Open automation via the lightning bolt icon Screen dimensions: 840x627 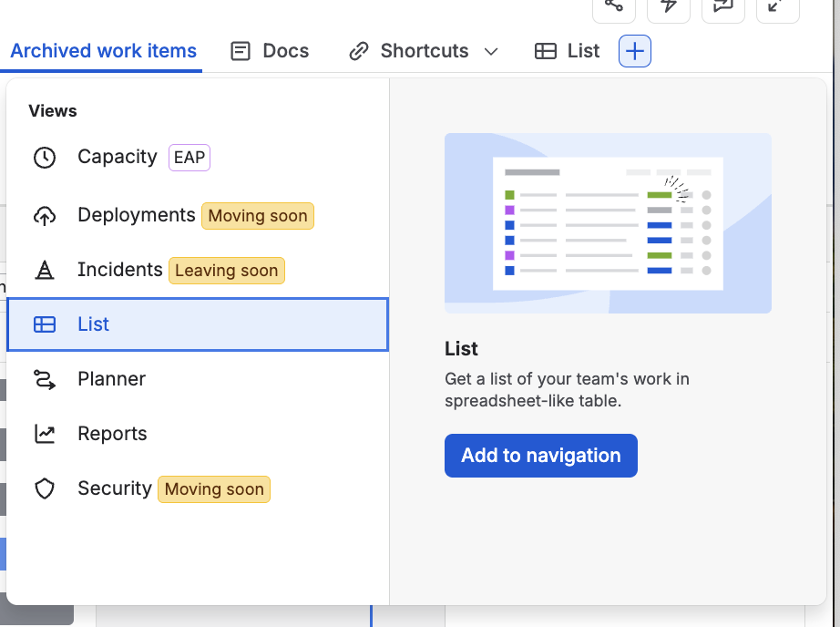669,7
